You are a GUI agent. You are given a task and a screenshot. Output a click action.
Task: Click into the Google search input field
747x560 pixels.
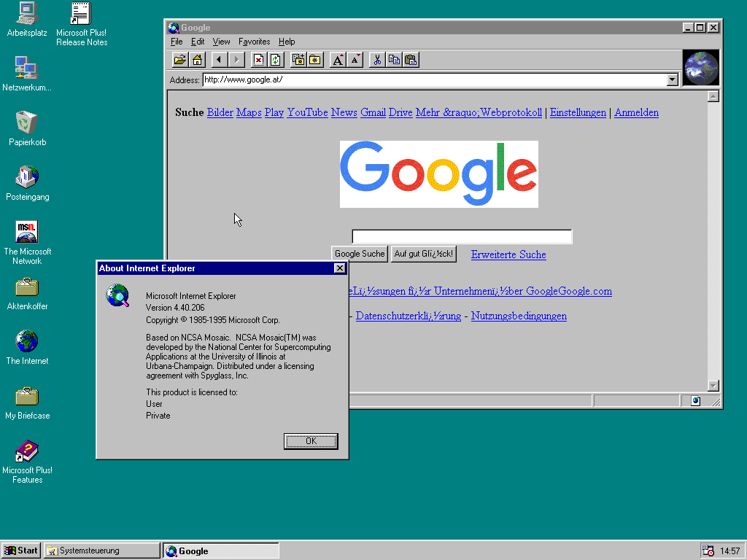coord(462,237)
